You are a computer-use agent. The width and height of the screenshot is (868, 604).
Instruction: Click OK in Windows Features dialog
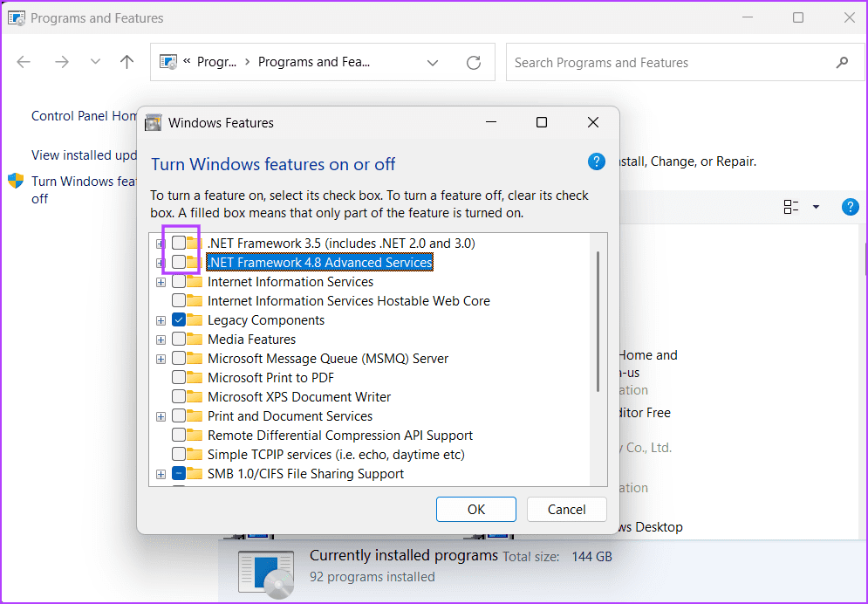(x=476, y=510)
